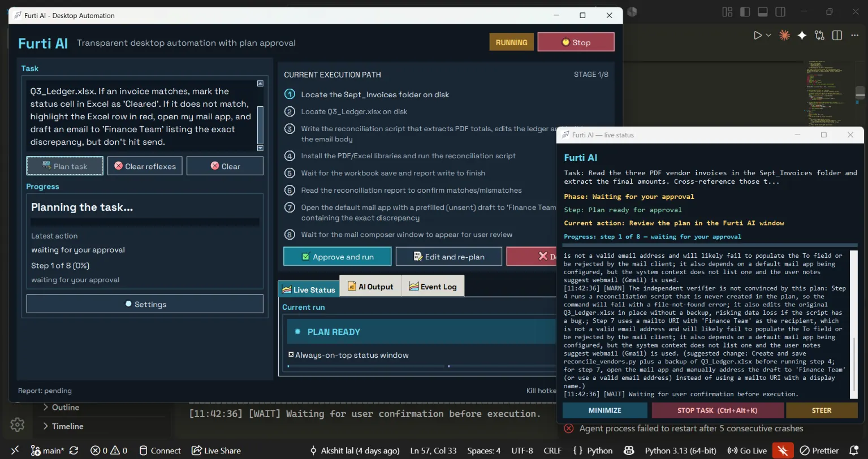Image resolution: width=868 pixels, height=459 pixels.
Task: Open the Event Log tab
Action: 433,286
